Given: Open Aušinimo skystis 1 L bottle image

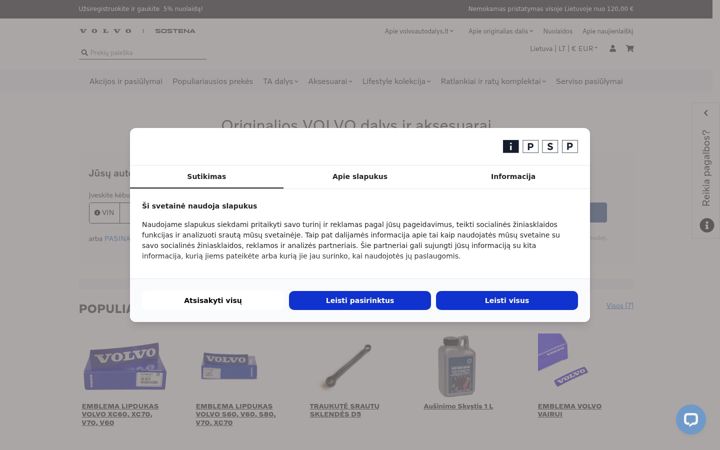Looking at the screenshot, I should pos(456,366).
